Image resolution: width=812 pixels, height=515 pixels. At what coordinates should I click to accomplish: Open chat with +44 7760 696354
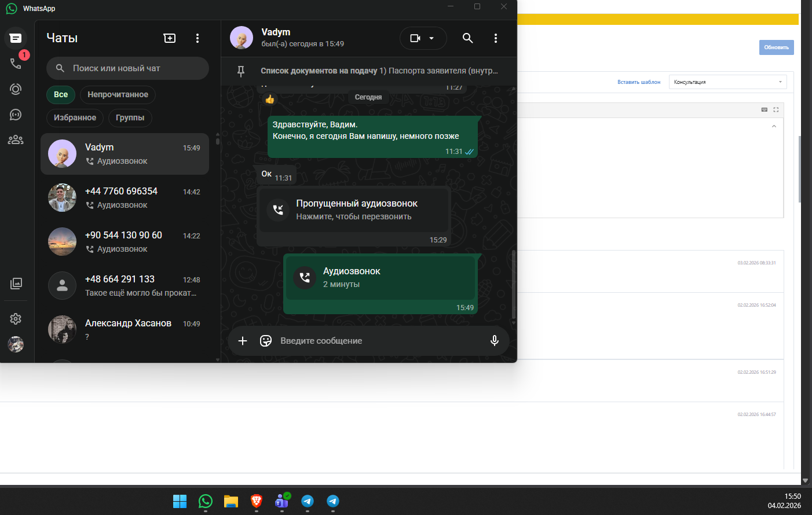[125, 198]
